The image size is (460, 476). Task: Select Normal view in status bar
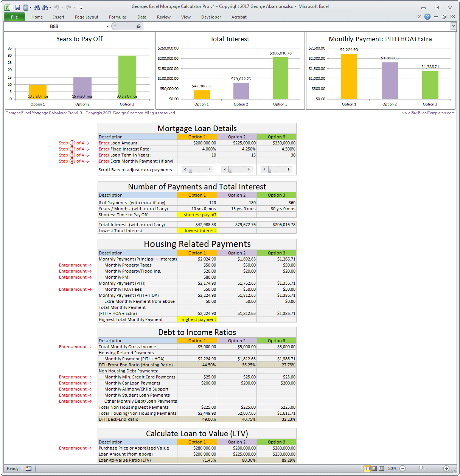(367, 468)
